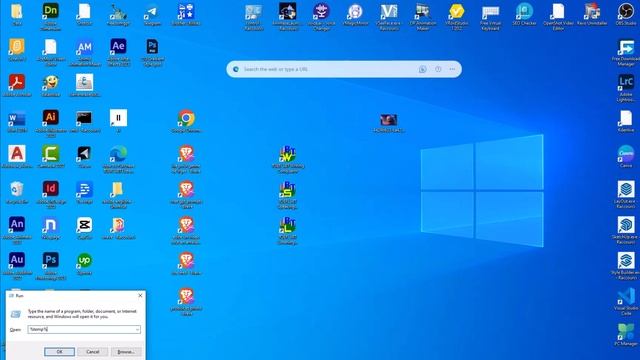Viewport: 640px width, 360px height.
Task: Open the PC Manager desktop shortcut
Action: coord(626,332)
